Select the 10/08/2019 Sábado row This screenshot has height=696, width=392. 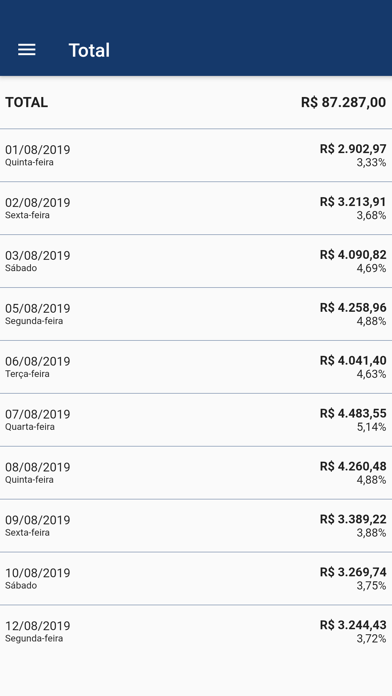pyautogui.click(x=196, y=578)
